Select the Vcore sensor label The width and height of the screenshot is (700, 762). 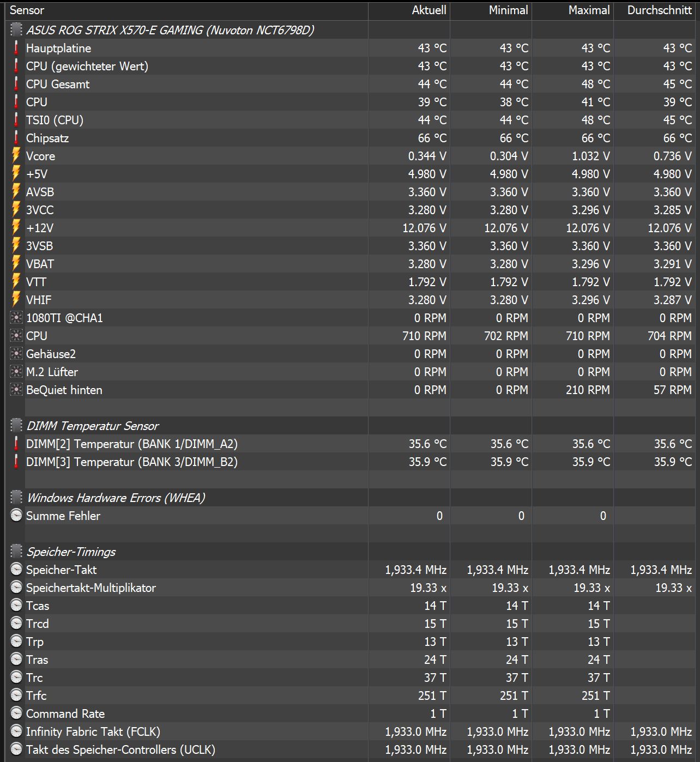(41, 156)
